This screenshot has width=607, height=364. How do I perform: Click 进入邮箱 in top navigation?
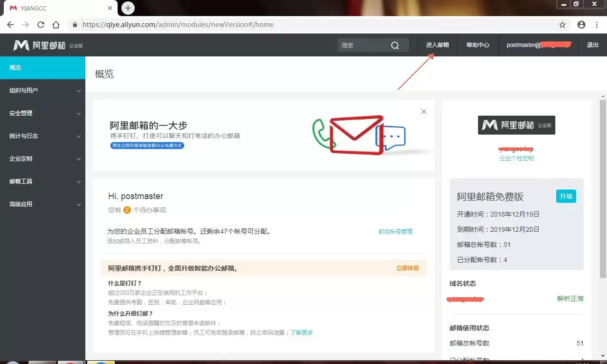coord(437,45)
